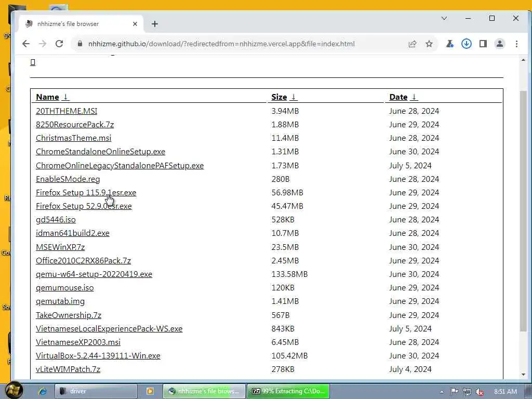Screen dimensions: 532x399
Task: Click the muted volume tray icon
Action: [480, 392]
